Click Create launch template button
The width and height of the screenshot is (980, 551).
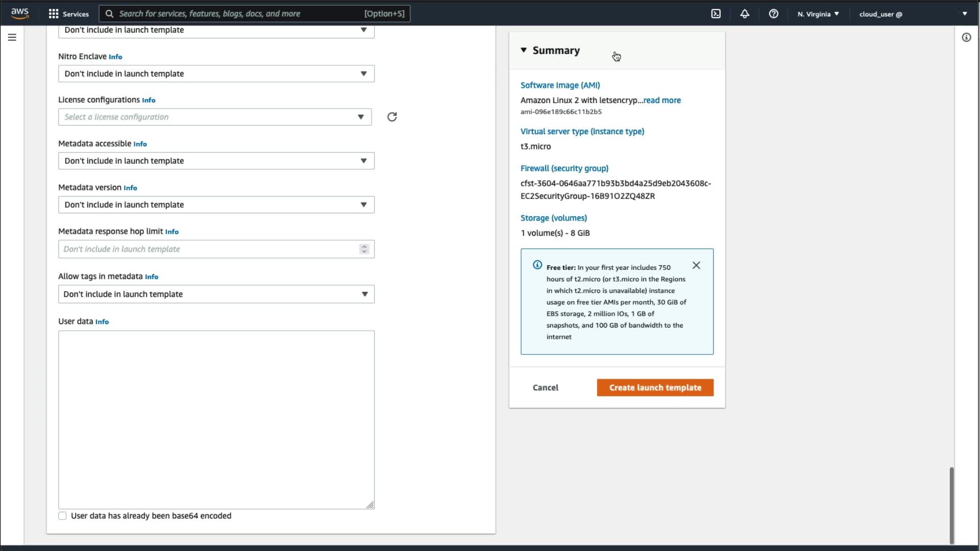pos(655,388)
